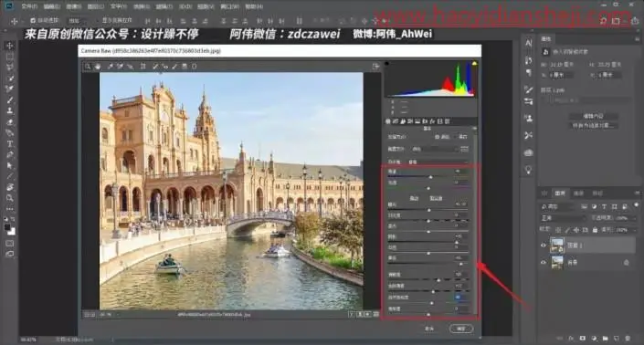Click the Edit Contents button in Properties
The width and height of the screenshot is (644, 345).
[x=593, y=116]
